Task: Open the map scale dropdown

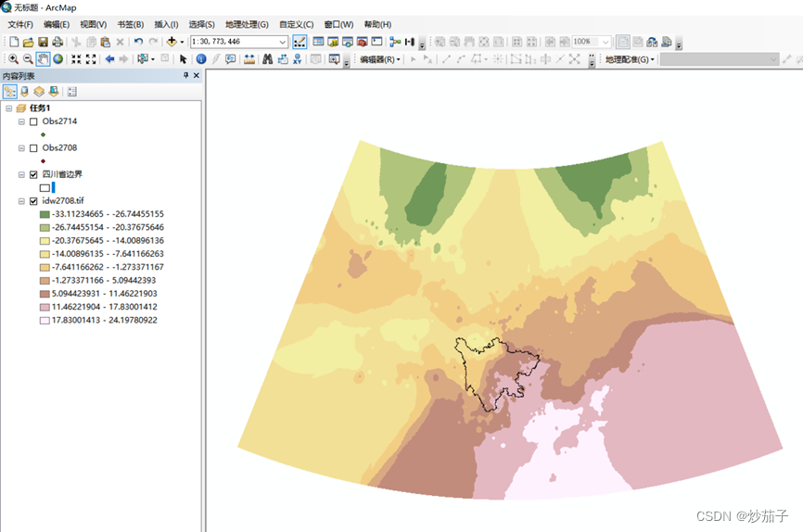Action: (x=283, y=42)
